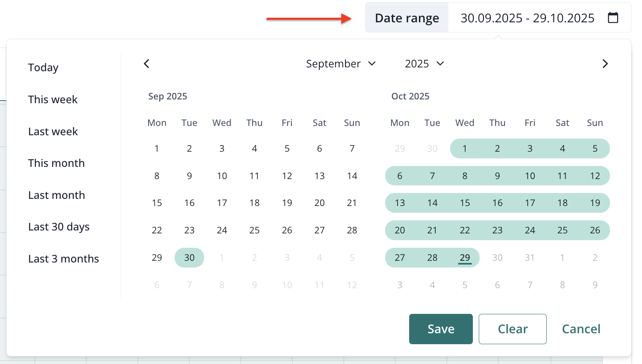Advance to next month with right arrow
The image size is (642, 364).
[605, 64]
